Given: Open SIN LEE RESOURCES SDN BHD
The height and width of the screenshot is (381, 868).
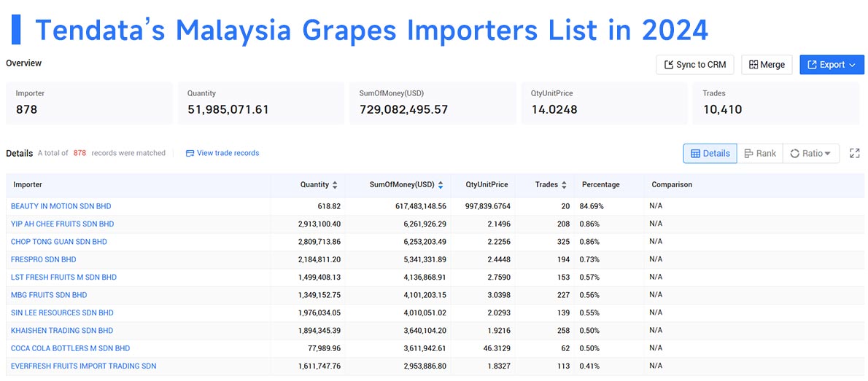Looking at the screenshot, I should pos(62,313).
